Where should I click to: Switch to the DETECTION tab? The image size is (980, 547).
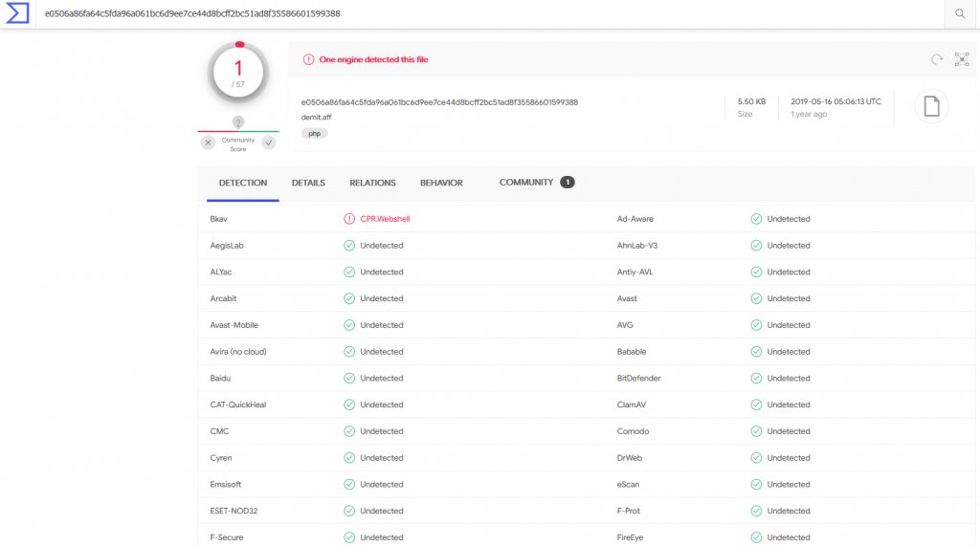click(x=242, y=183)
